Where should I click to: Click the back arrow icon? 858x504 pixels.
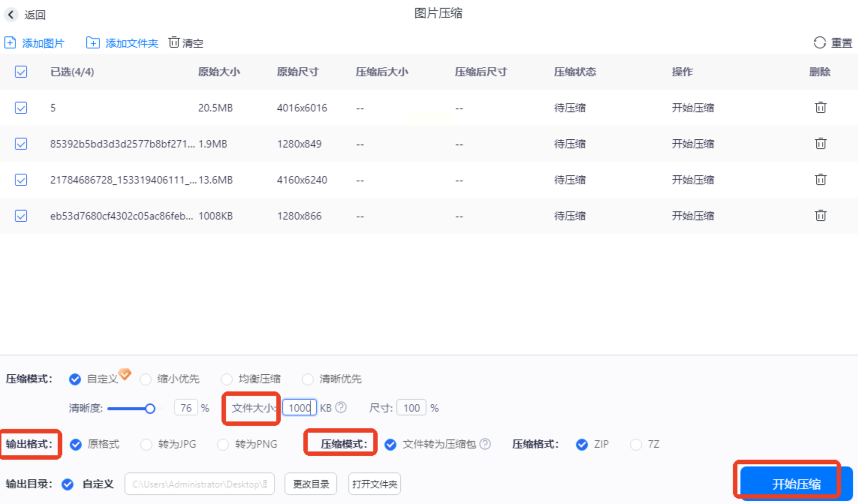tap(11, 15)
